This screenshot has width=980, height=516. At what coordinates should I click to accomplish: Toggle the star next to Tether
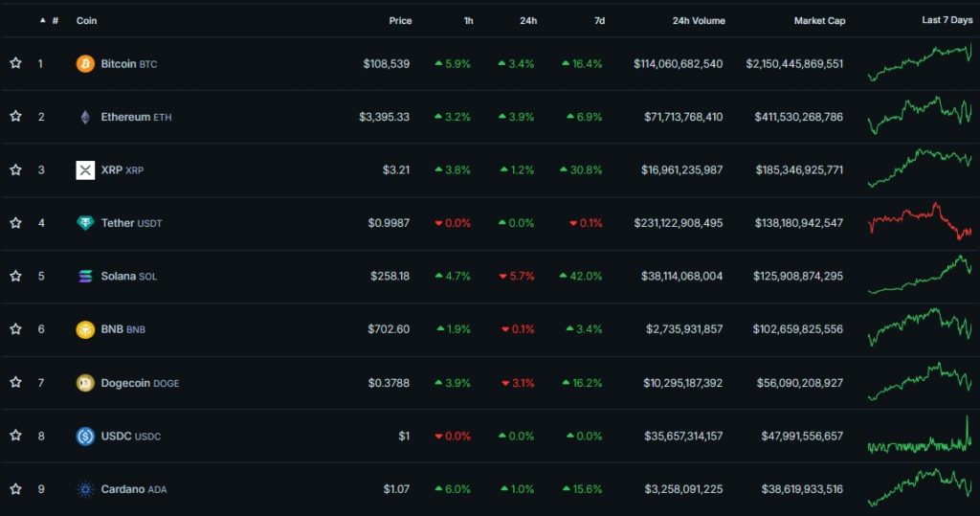(x=15, y=223)
